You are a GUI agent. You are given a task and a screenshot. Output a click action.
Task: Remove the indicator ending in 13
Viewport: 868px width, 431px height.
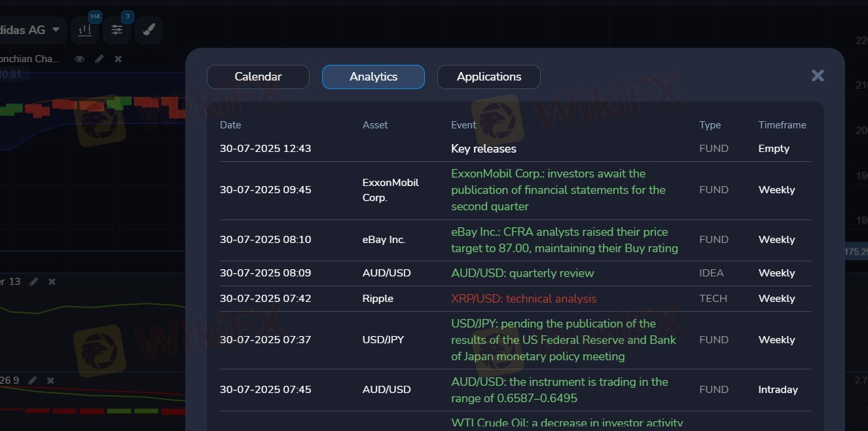tap(52, 282)
